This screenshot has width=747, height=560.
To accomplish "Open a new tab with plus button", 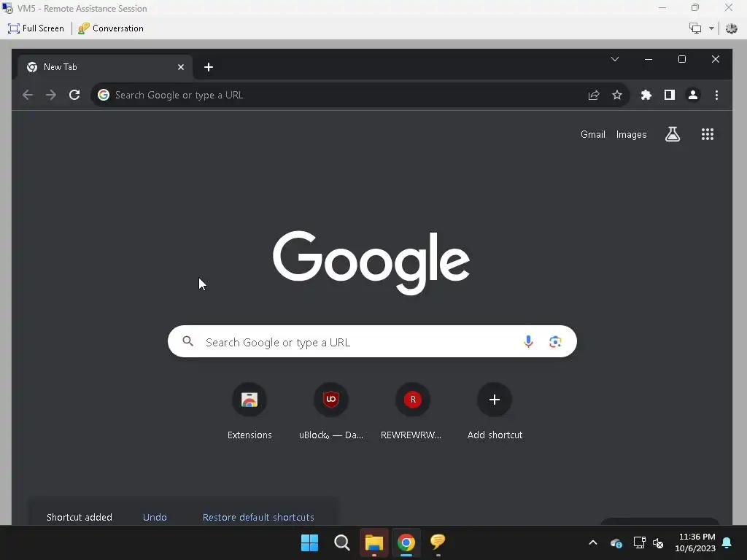I will click(x=208, y=67).
